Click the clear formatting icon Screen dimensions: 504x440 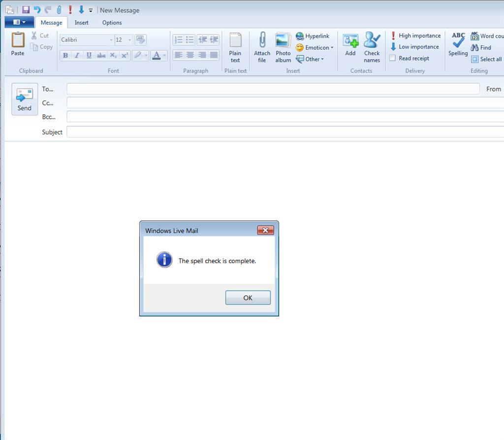click(x=140, y=39)
